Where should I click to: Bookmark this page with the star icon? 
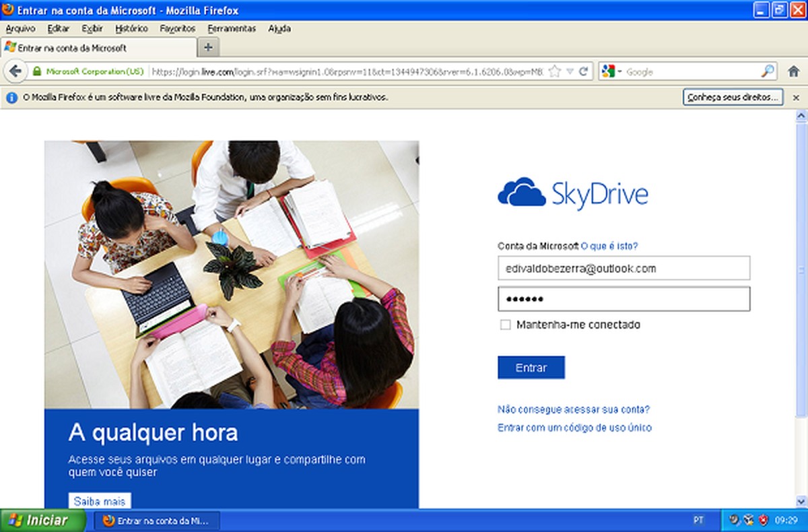point(555,71)
